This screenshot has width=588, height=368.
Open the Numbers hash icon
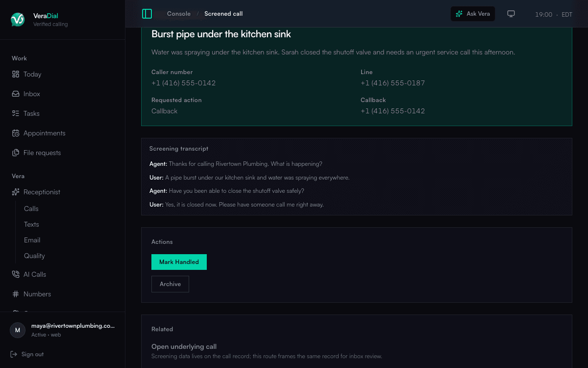(16, 294)
